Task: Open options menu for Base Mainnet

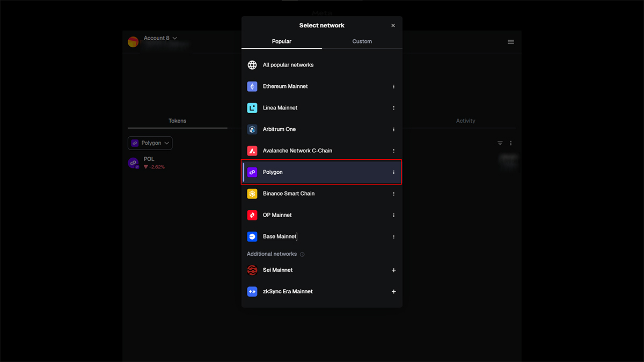Action: pyautogui.click(x=393, y=237)
